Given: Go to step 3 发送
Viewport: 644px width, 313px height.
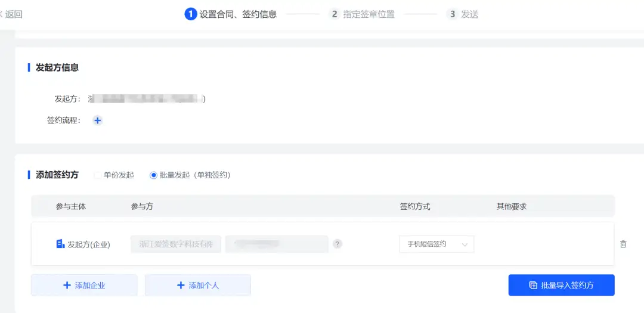Looking at the screenshot, I should (x=463, y=14).
